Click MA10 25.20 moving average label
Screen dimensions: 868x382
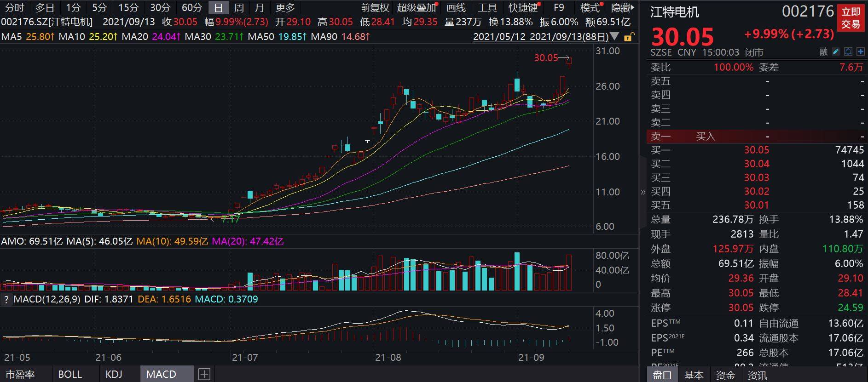click(88, 36)
